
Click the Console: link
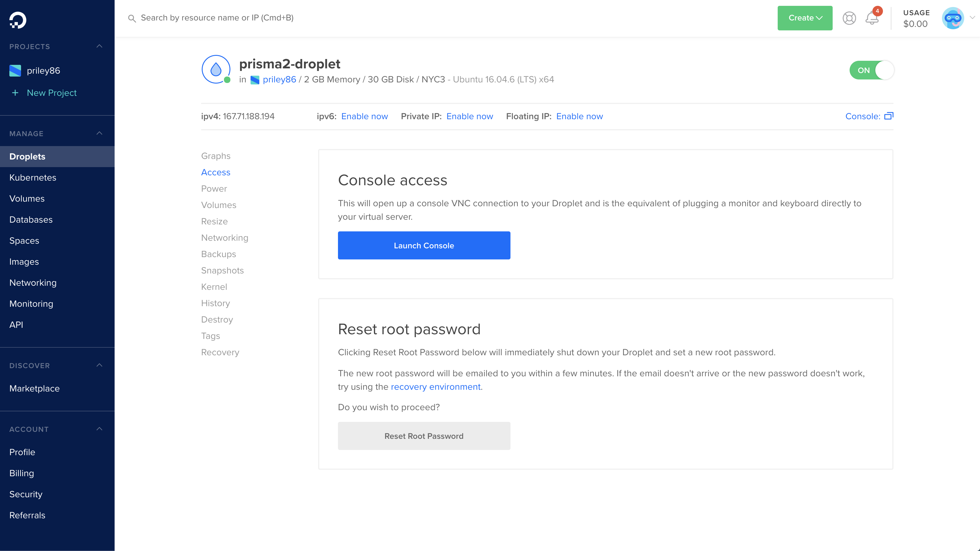[862, 116]
